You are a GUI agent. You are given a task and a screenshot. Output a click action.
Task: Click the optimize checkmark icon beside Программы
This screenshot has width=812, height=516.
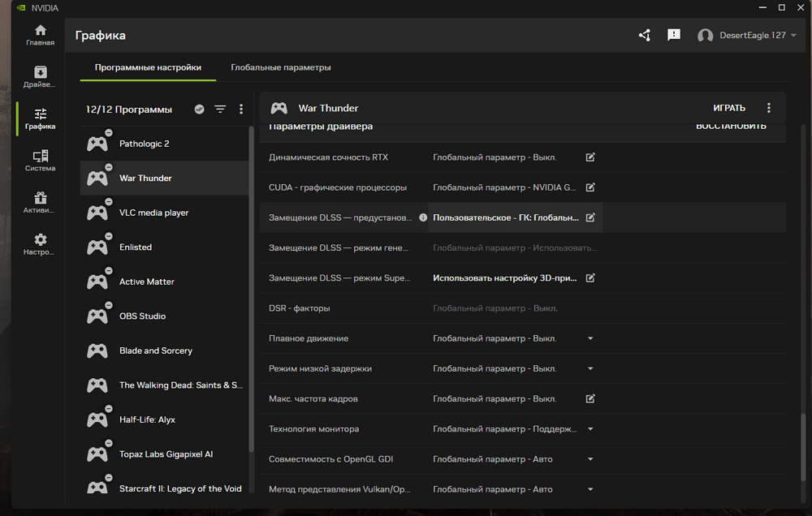(x=200, y=110)
